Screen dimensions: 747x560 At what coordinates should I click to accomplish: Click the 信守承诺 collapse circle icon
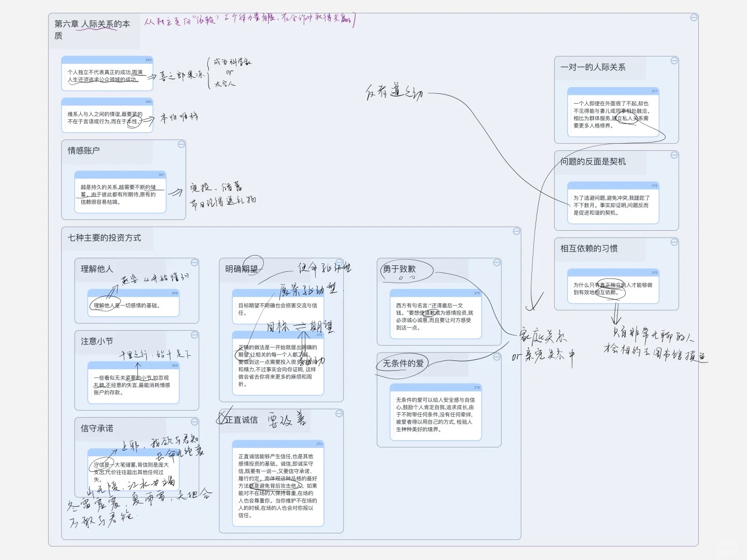pos(194,422)
